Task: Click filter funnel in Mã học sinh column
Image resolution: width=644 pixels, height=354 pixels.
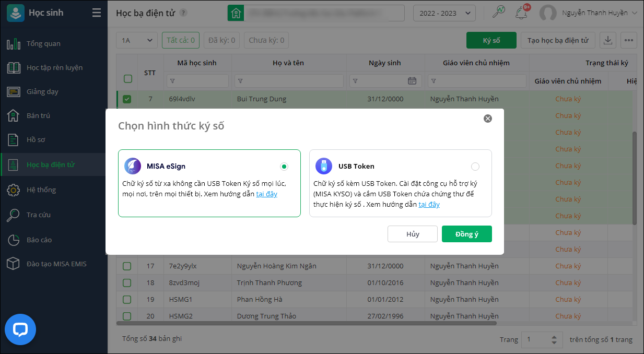Action: pyautogui.click(x=172, y=81)
